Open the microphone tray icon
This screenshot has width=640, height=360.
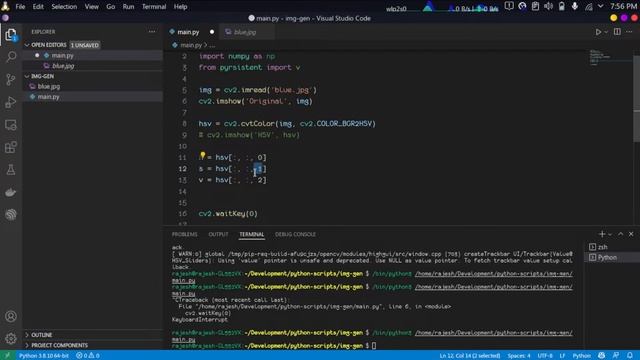[575, 7]
